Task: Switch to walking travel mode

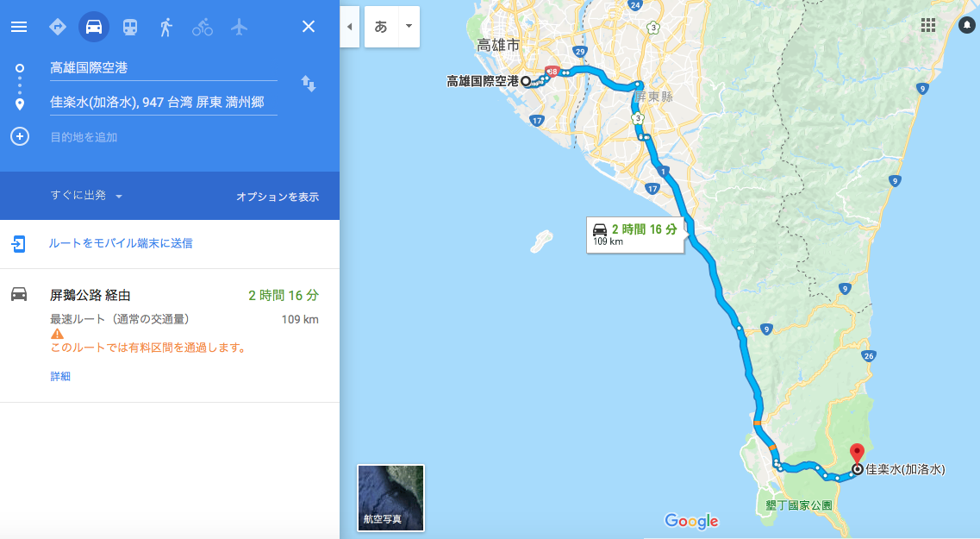Action: click(165, 27)
